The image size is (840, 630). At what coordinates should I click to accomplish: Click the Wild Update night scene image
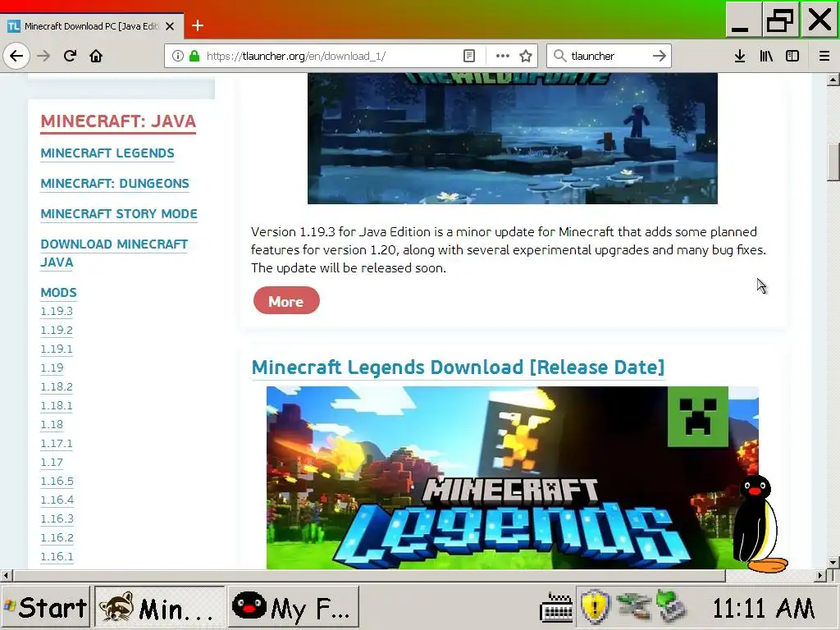coord(513,138)
